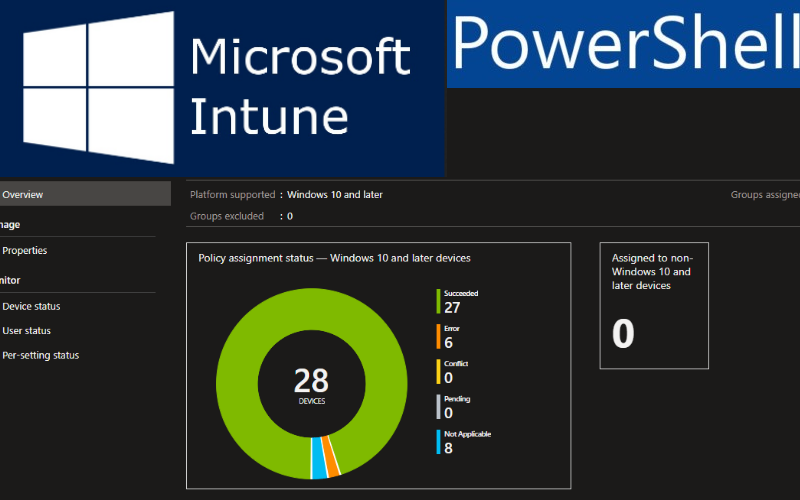
Task: Click the Platform supported Windows 10 and later value
Action: click(x=335, y=194)
